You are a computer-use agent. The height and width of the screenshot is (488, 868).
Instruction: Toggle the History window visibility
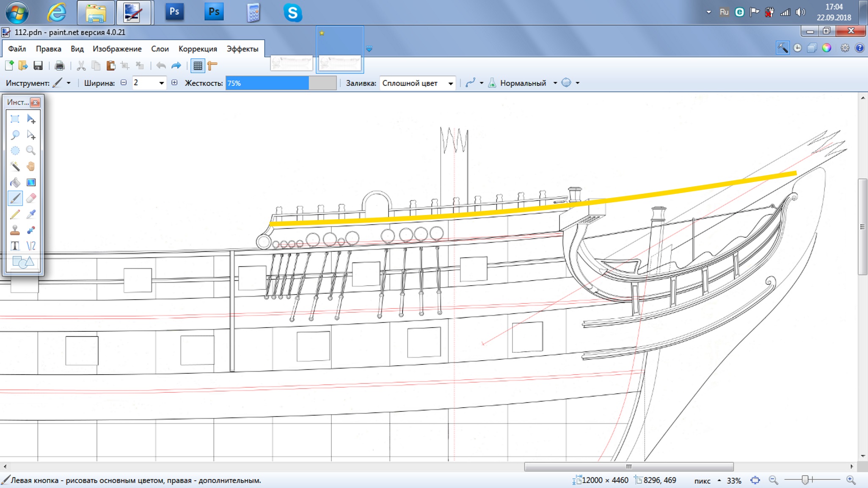pyautogui.click(x=797, y=48)
